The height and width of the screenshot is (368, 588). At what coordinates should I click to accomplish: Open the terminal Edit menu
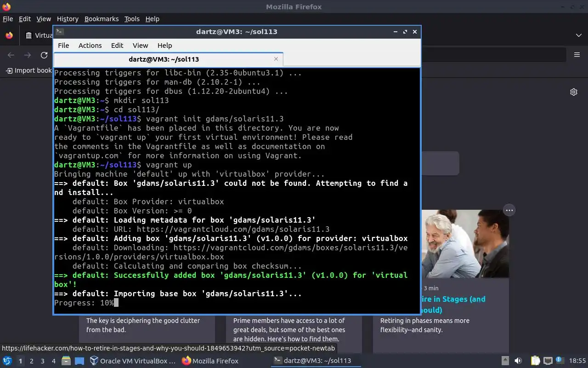[117, 45]
